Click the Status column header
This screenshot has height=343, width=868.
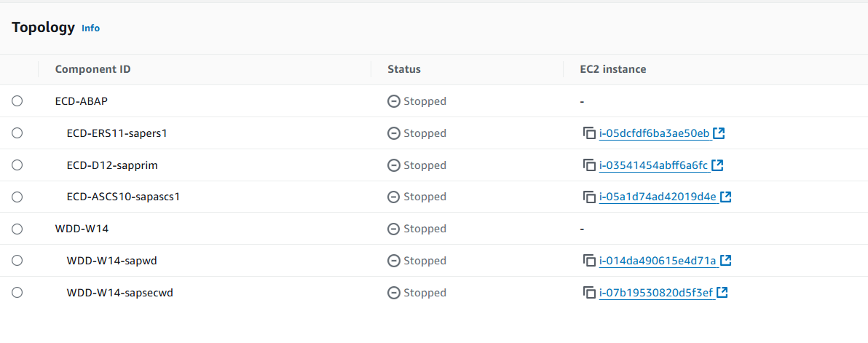(x=404, y=69)
